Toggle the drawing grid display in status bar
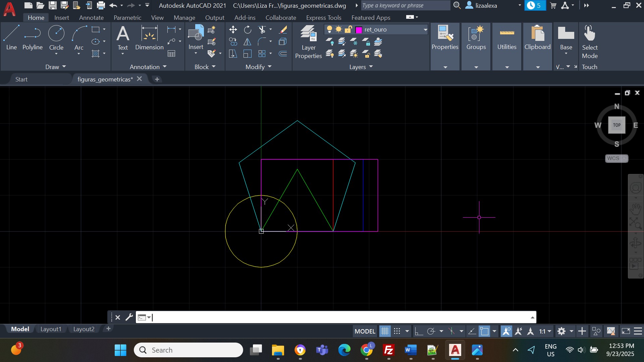The width and height of the screenshot is (644, 362). coord(385,331)
